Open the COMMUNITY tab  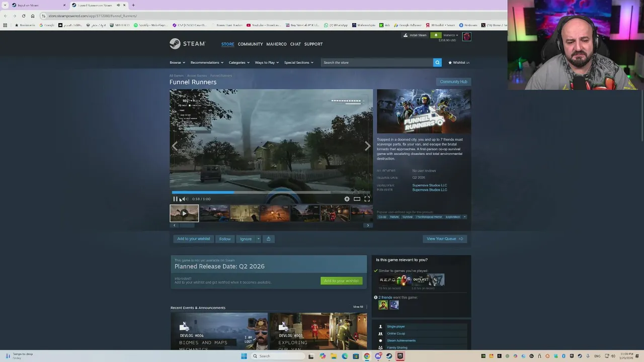coord(251,44)
